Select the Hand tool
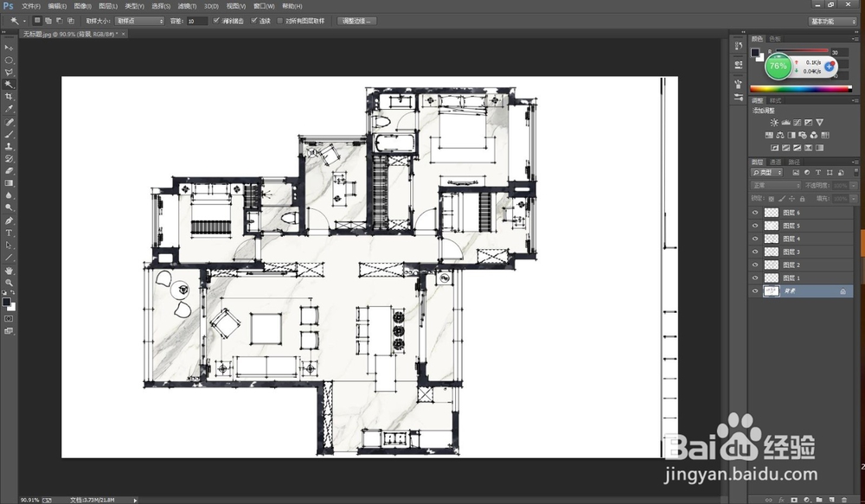 9,271
